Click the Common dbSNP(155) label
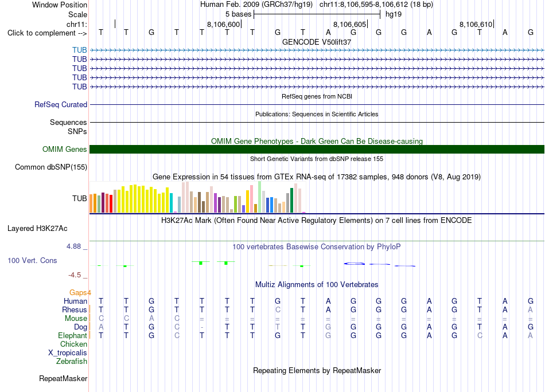 [x=50, y=167]
